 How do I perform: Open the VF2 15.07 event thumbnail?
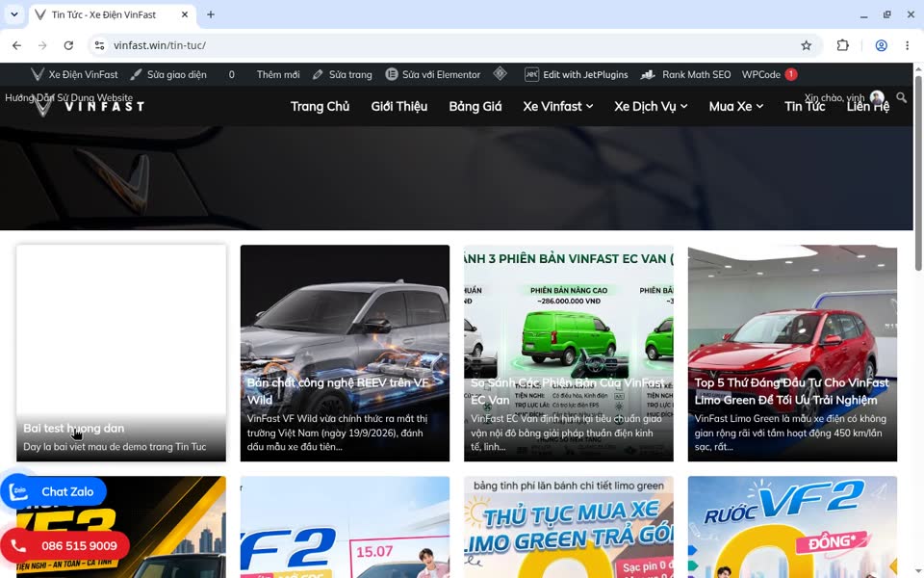[345, 527]
